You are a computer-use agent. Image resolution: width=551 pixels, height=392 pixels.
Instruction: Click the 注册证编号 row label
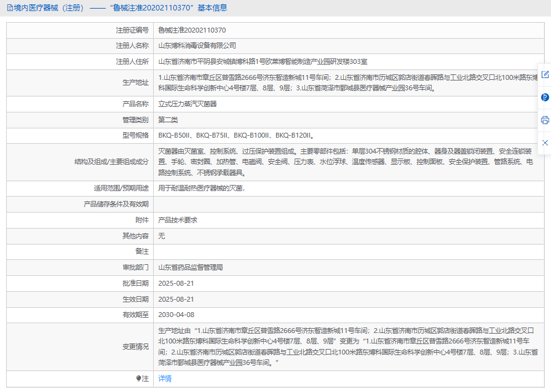pyautogui.click(x=132, y=30)
